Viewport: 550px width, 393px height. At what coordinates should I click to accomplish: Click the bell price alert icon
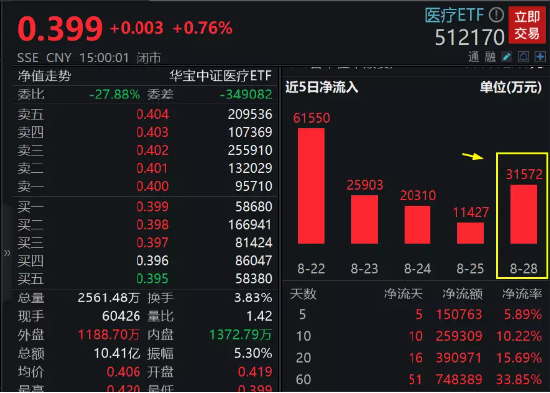click(x=523, y=56)
